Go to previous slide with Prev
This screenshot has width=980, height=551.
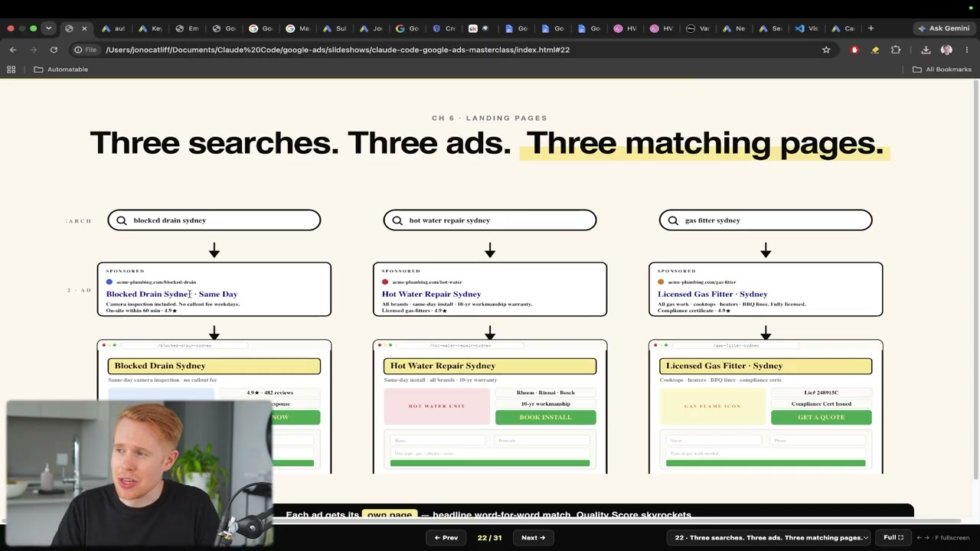(x=446, y=537)
